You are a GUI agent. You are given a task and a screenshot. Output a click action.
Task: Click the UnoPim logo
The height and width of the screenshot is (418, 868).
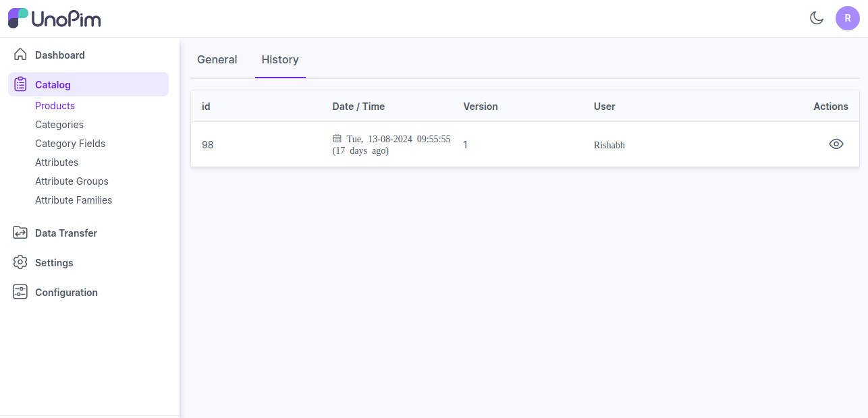(x=55, y=18)
